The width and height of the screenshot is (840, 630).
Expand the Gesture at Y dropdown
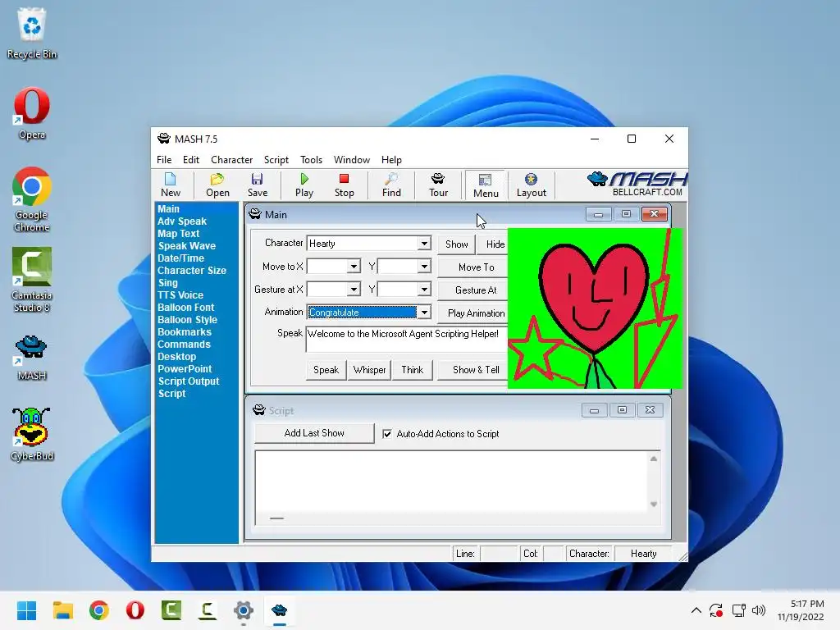pyautogui.click(x=424, y=290)
